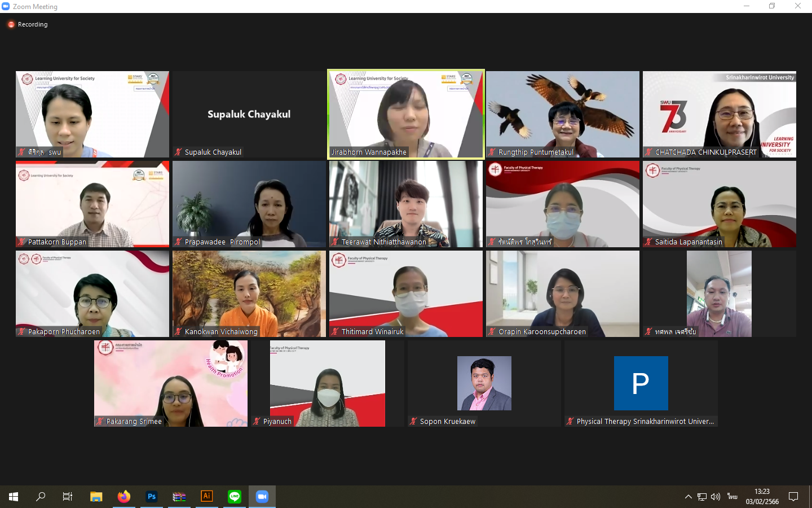Screen dimensions: 812x508
Task: Open the LINE app in the taskbar
Action: (x=235, y=497)
